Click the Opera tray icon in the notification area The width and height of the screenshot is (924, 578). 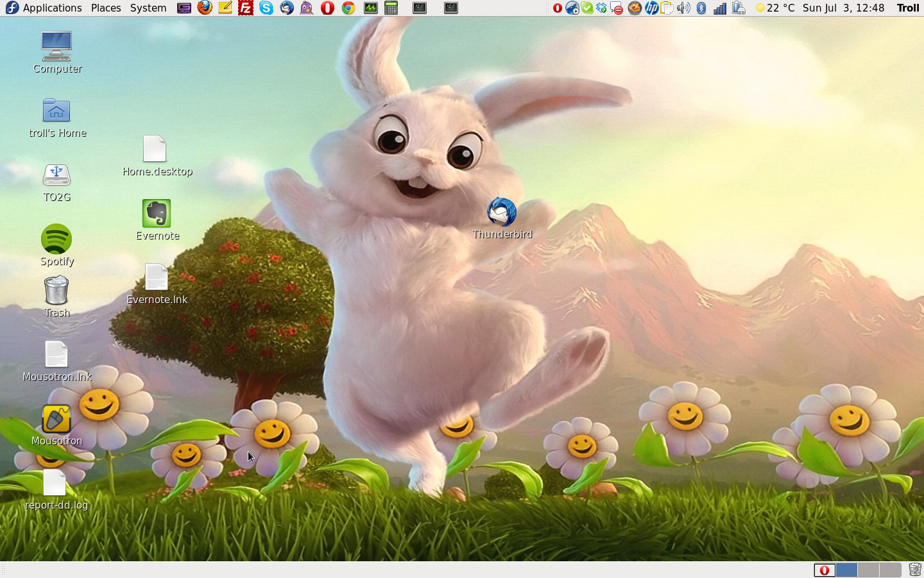click(558, 8)
